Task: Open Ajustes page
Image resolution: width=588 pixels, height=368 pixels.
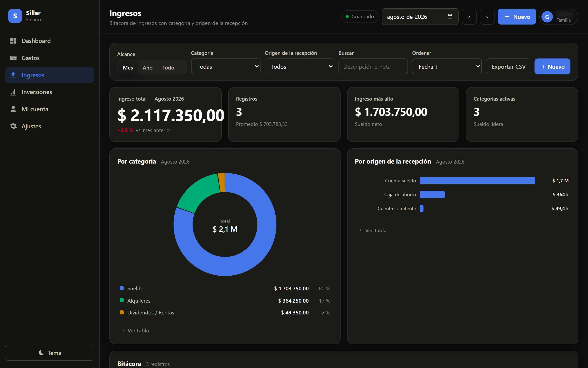Action: click(x=50, y=126)
